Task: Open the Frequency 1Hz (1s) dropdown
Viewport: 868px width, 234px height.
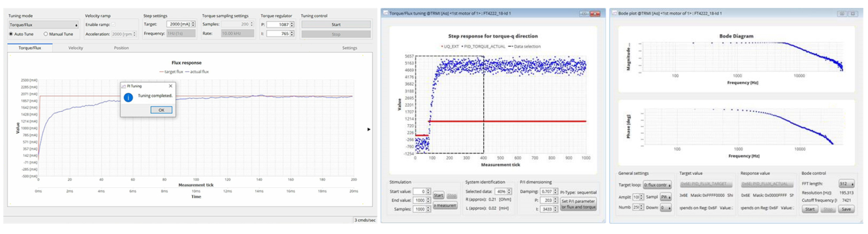Action: pyautogui.click(x=181, y=34)
